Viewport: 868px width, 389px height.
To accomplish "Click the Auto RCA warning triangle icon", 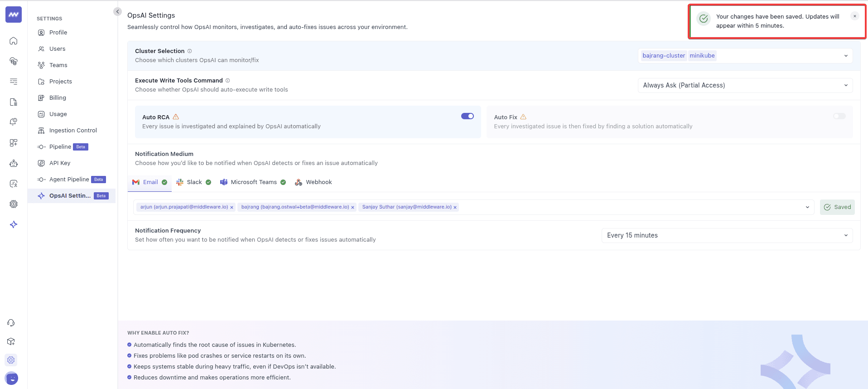I will click(176, 117).
